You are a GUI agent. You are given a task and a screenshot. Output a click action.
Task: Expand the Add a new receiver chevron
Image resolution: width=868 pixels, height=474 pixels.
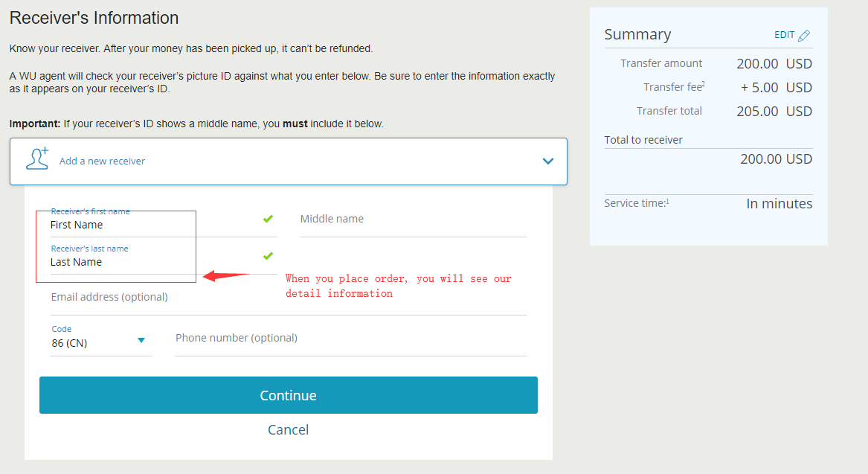point(548,161)
